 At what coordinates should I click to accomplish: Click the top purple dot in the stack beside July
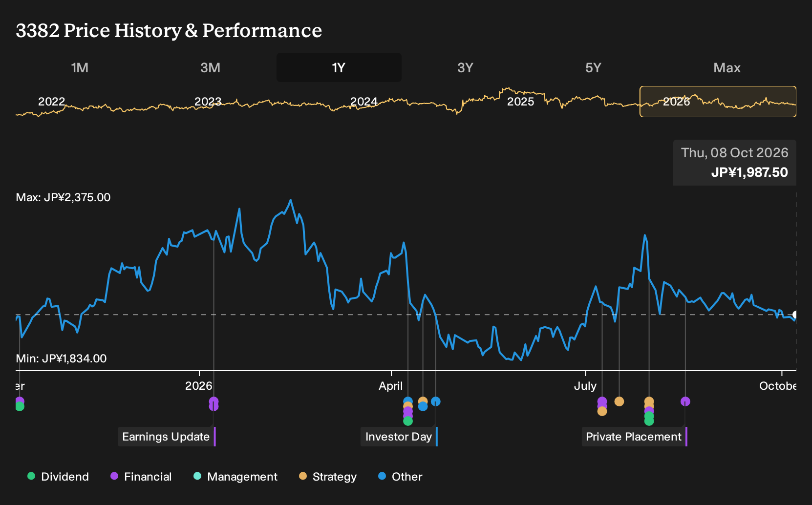[602, 401]
